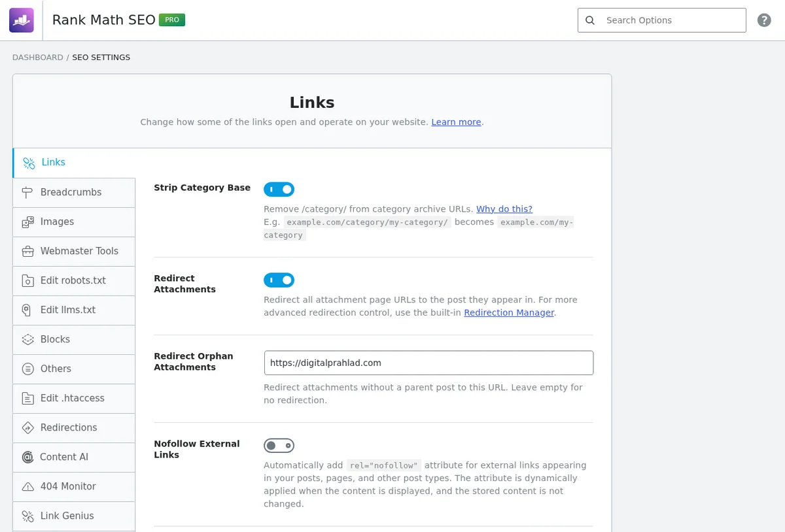Click the Edit .htaccess document icon
Screen dimensions: 785x532
pyautogui.click(x=27, y=399)
